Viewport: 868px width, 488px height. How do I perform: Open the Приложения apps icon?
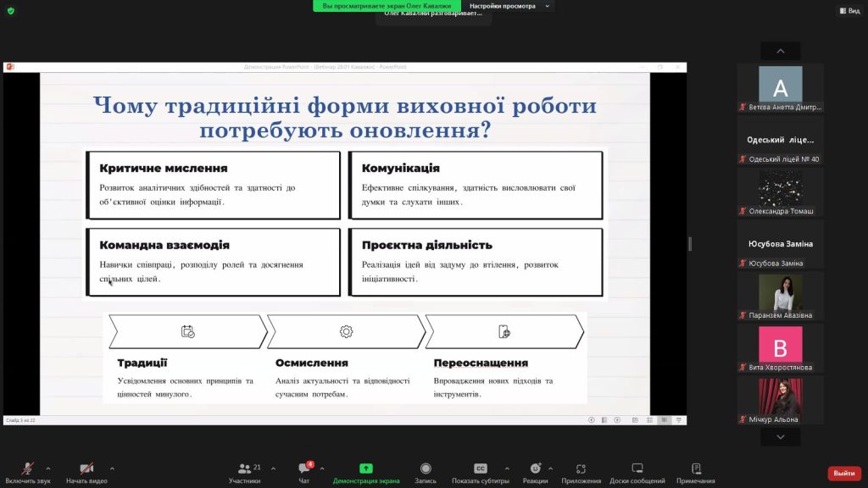click(x=581, y=469)
